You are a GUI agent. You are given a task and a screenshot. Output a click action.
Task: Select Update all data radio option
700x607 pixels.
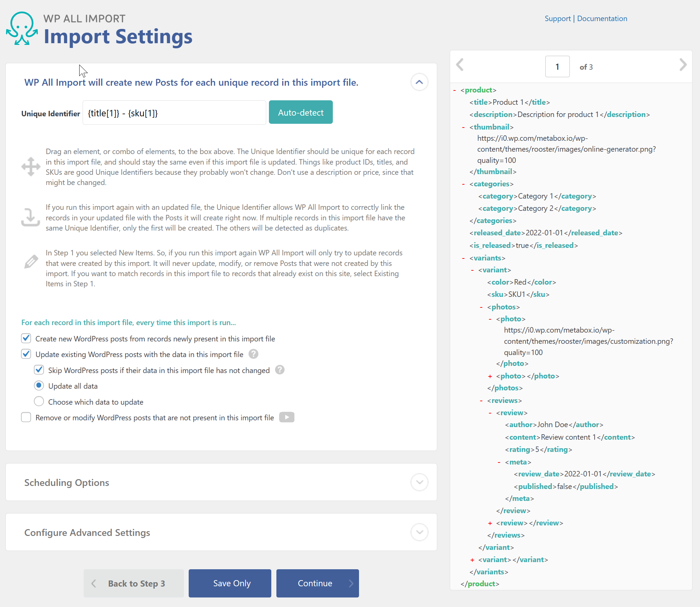[x=39, y=386]
